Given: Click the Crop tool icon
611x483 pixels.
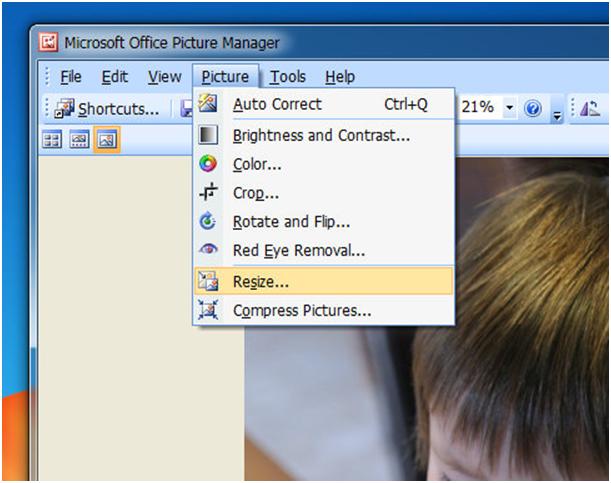Looking at the screenshot, I should pyautogui.click(x=208, y=192).
